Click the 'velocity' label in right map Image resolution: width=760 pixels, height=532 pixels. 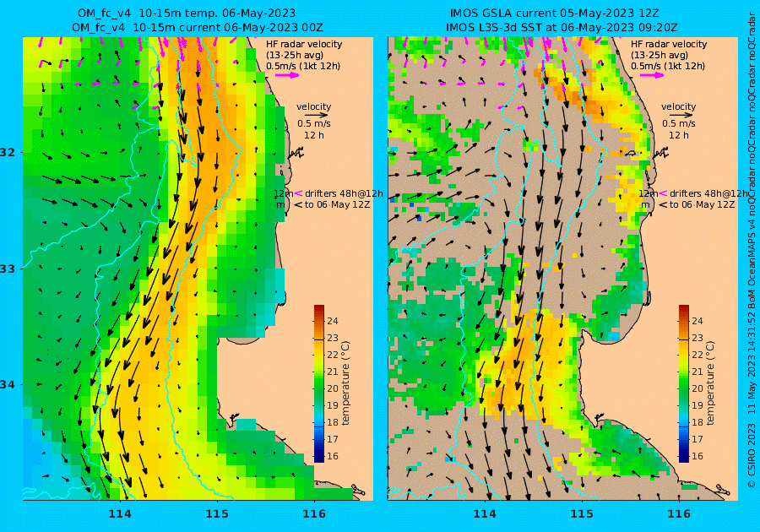click(x=678, y=106)
